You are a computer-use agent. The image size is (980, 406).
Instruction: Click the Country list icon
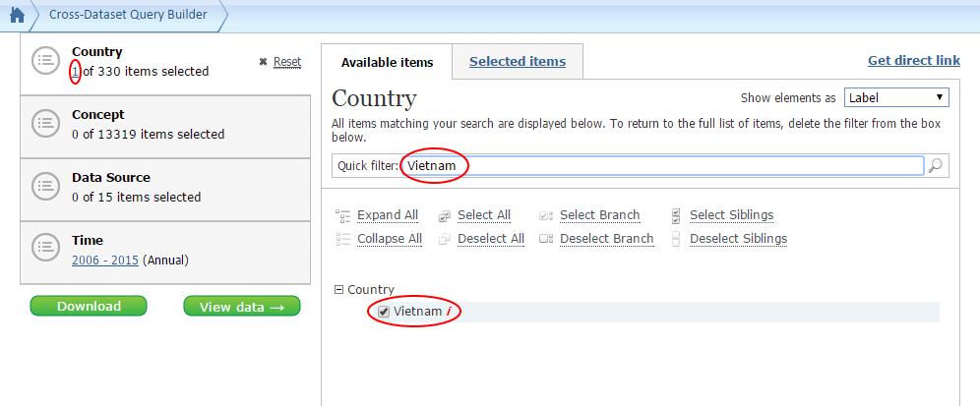pyautogui.click(x=45, y=61)
